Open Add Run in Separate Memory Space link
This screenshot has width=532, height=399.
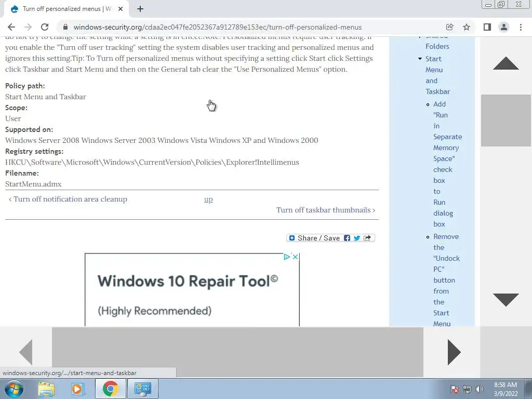(447, 164)
